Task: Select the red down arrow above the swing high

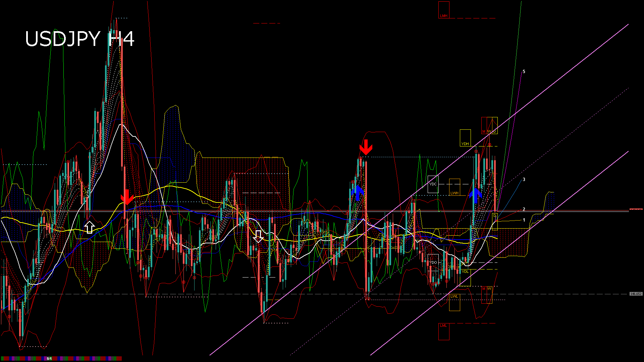Action: coord(366,147)
